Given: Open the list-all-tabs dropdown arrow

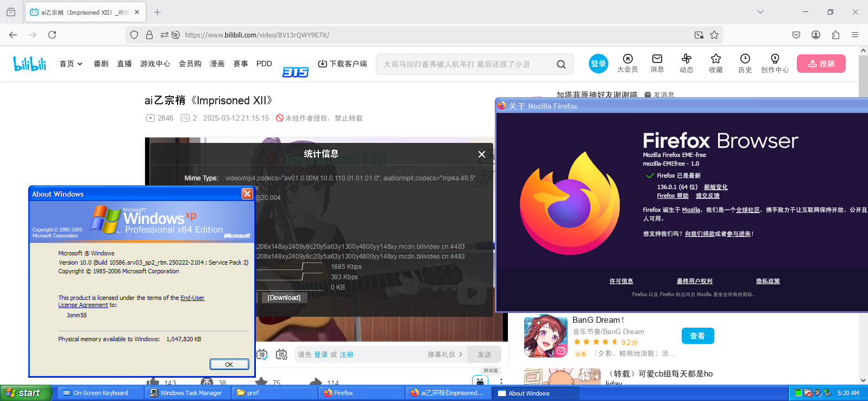Looking at the screenshot, I should coord(760,12).
